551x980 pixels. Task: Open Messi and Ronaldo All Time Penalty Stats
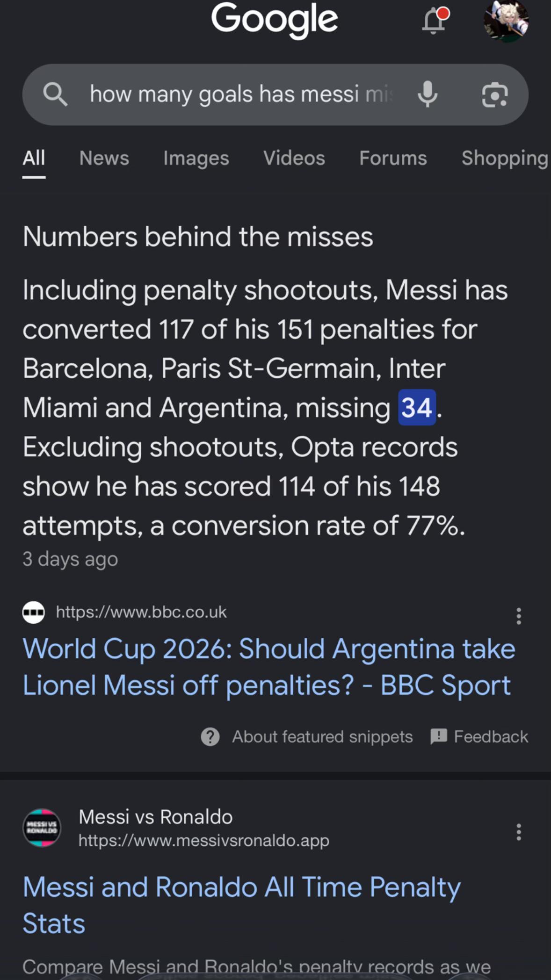(241, 905)
